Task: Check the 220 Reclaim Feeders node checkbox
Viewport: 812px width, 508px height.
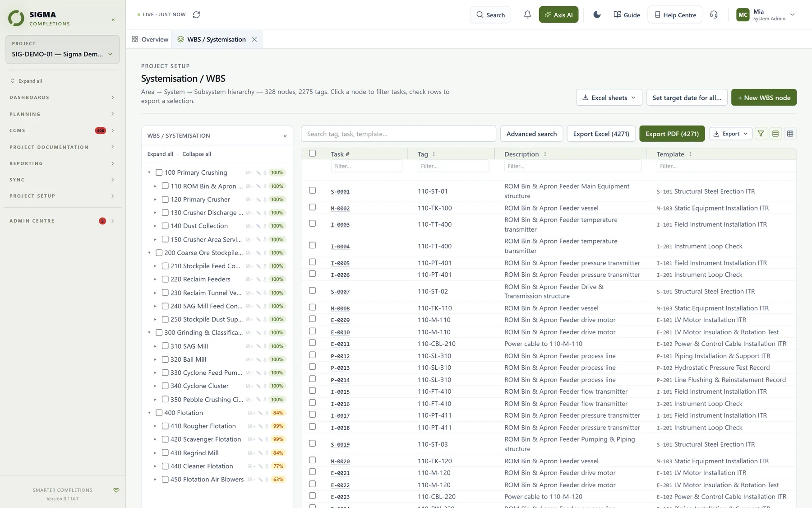Action: (x=165, y=279)
